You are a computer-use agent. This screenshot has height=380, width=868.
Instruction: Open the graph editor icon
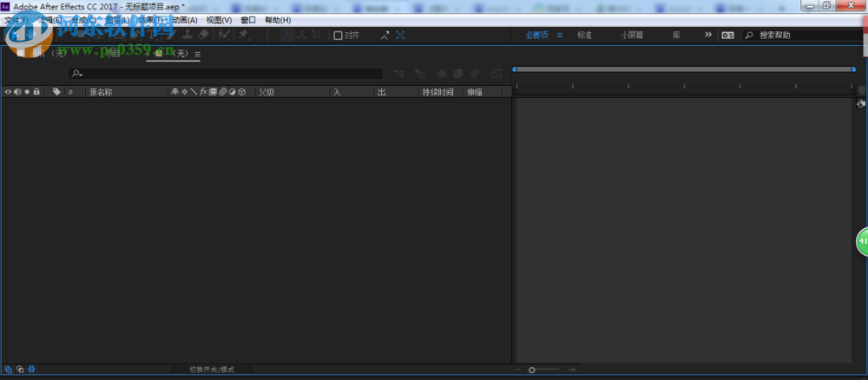496,74
